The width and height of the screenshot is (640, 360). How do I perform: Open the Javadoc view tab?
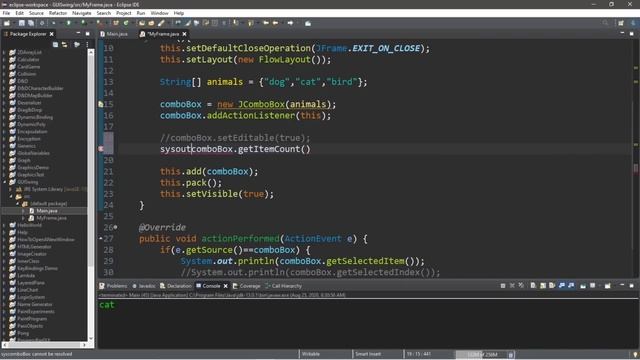pos(144,286)
